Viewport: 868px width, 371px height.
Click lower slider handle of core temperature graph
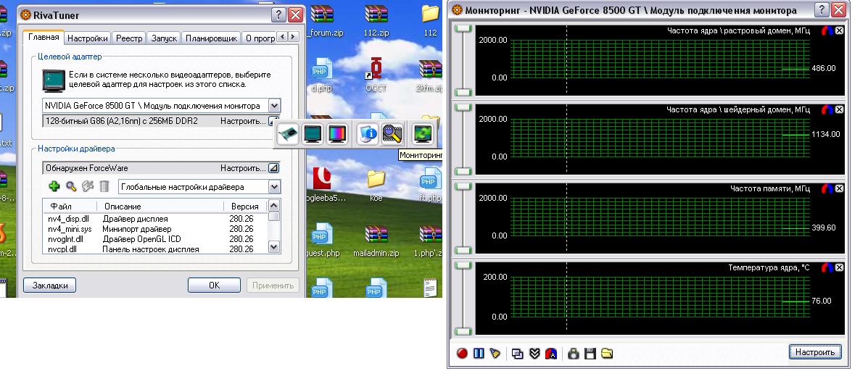click(x=463, y=331)
